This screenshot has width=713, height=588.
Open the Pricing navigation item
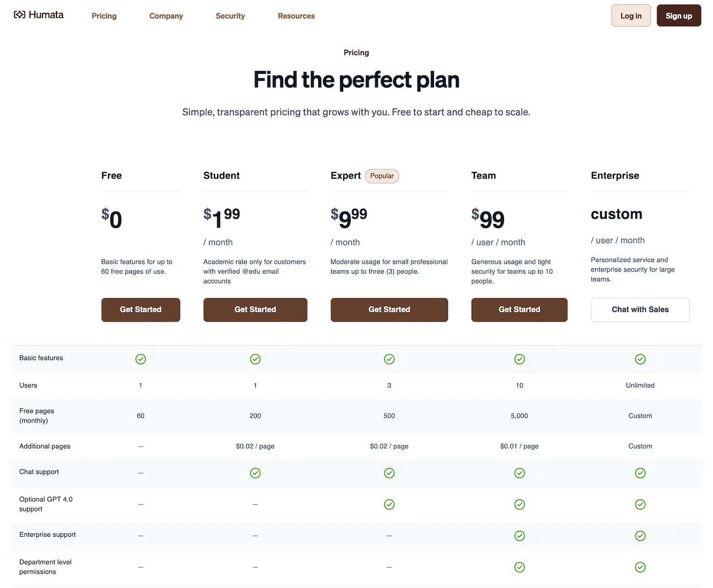coord(104,16)
